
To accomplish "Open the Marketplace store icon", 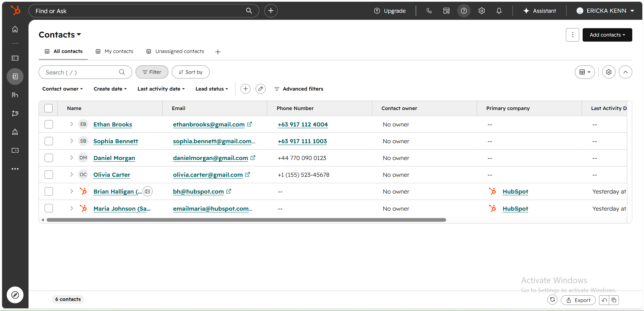I will pyautogui.click(x=446, y=11).
